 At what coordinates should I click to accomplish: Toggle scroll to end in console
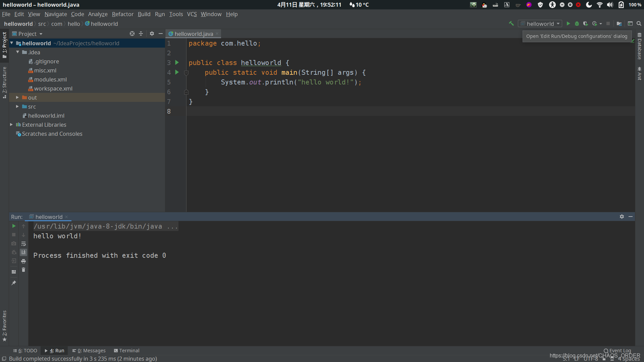click(x=23, y=252)
